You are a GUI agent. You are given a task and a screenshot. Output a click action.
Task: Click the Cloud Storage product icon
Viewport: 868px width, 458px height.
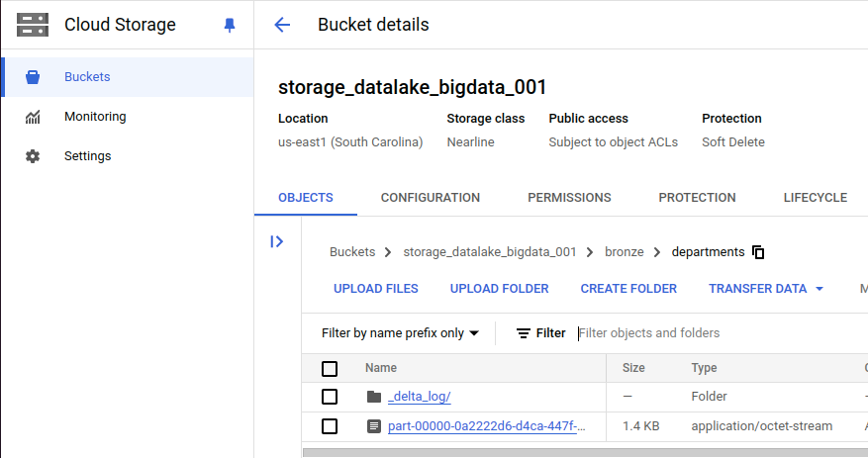pos(33,25)
